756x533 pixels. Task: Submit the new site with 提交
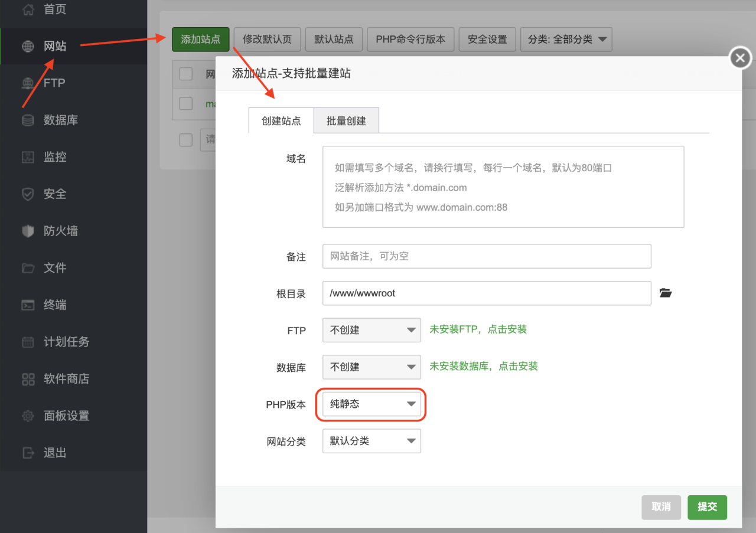(707, 507)
